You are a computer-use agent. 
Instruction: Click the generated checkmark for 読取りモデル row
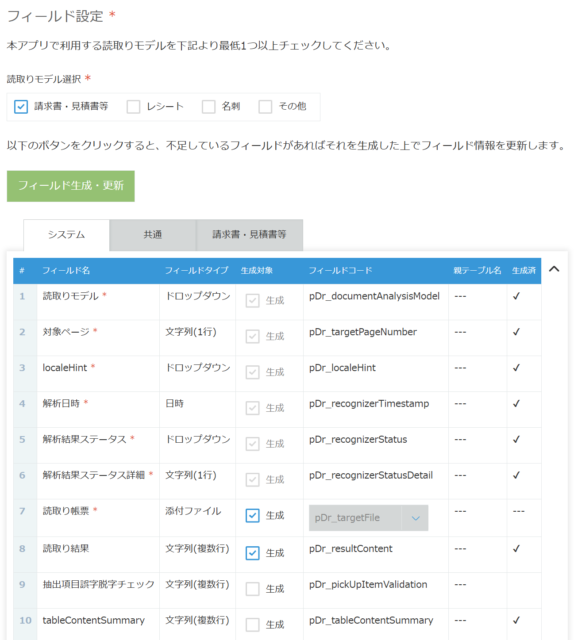pos(516,296)
